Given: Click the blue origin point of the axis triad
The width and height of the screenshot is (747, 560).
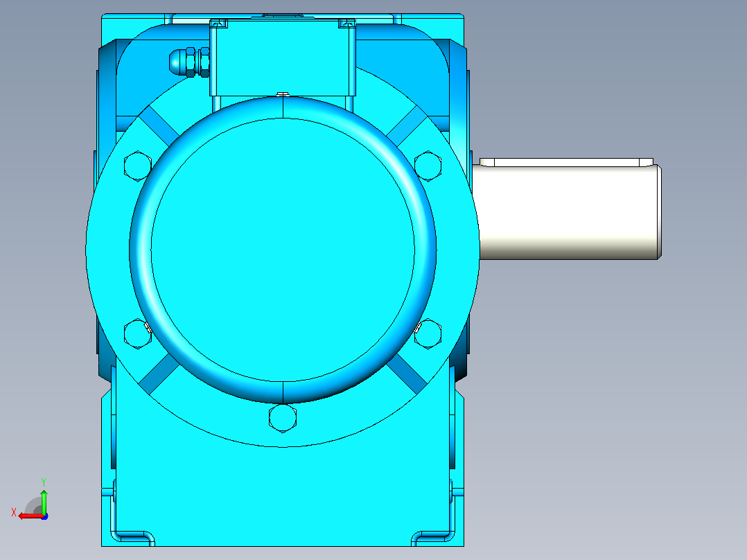Looking at the screenshot, I should (45, 516).
